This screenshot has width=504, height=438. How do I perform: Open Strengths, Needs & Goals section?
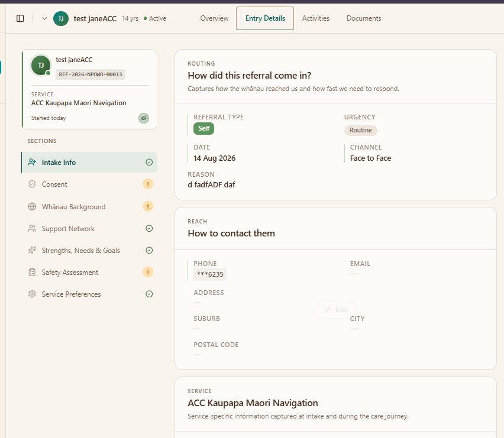click(89, 251)
